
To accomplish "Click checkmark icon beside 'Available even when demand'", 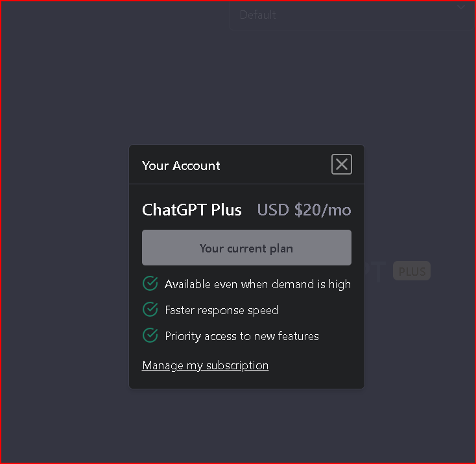I will [150, 284].
